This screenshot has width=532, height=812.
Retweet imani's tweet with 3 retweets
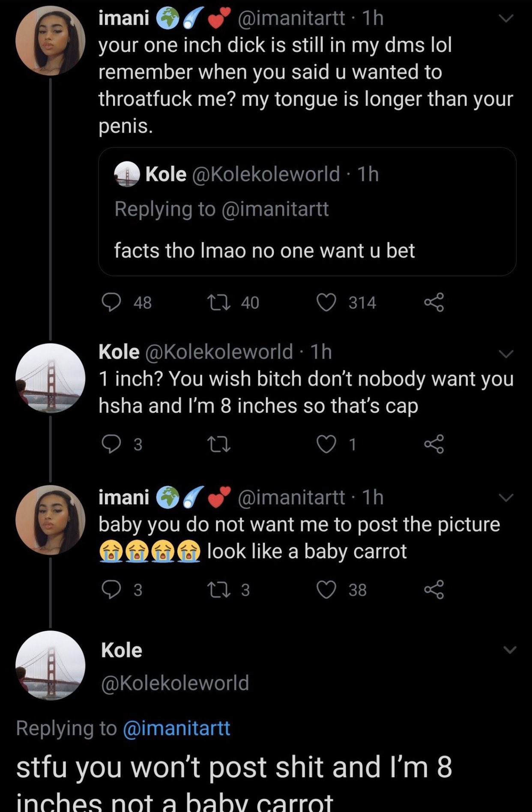(219, 590)
